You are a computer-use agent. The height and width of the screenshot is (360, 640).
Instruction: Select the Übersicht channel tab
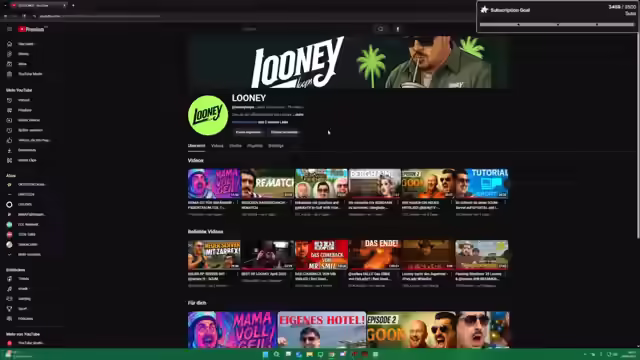click(196, 146)
